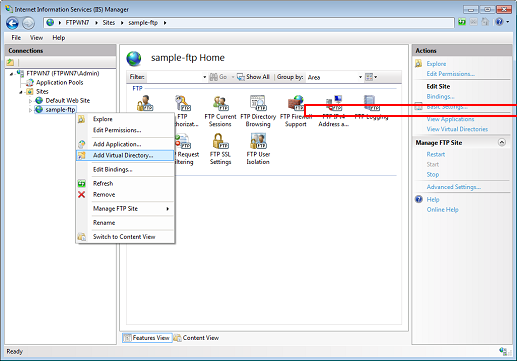Collapse the Manage FTP Site section
The image size is (517, 361).
point(502,142)
